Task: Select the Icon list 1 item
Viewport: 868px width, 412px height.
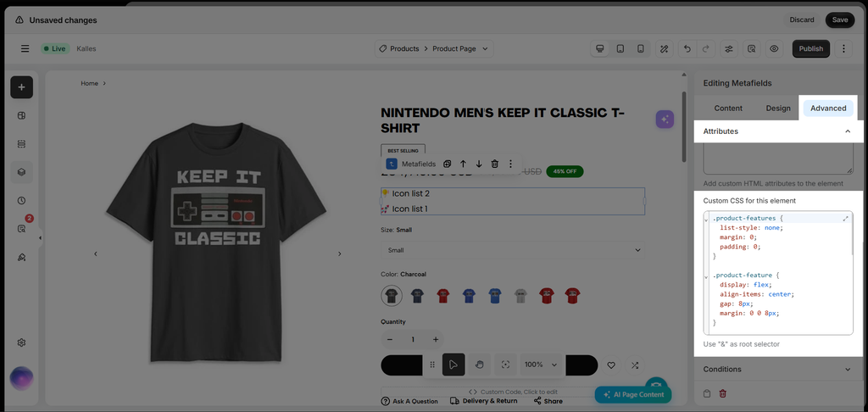Action: (405, 209)
